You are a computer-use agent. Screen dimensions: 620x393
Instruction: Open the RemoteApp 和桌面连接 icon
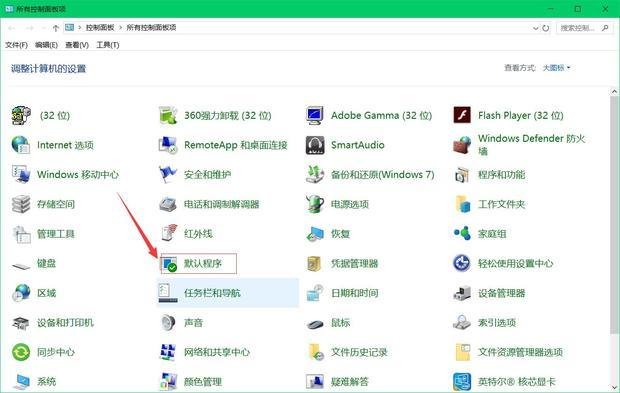tap(168, 145)
